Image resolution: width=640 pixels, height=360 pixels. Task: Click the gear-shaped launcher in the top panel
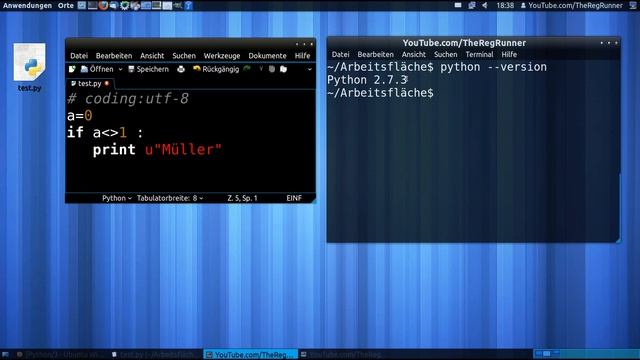coord(124,6)
